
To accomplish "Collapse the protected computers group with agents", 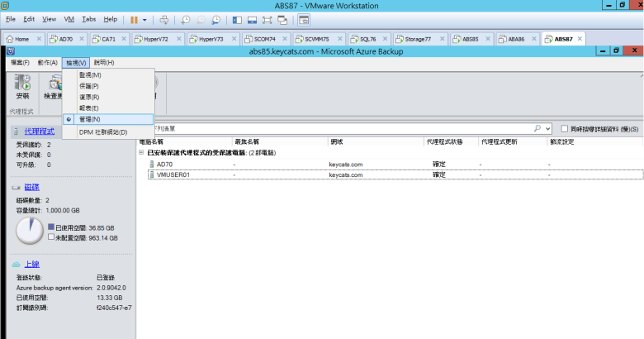I will [141, 153].
